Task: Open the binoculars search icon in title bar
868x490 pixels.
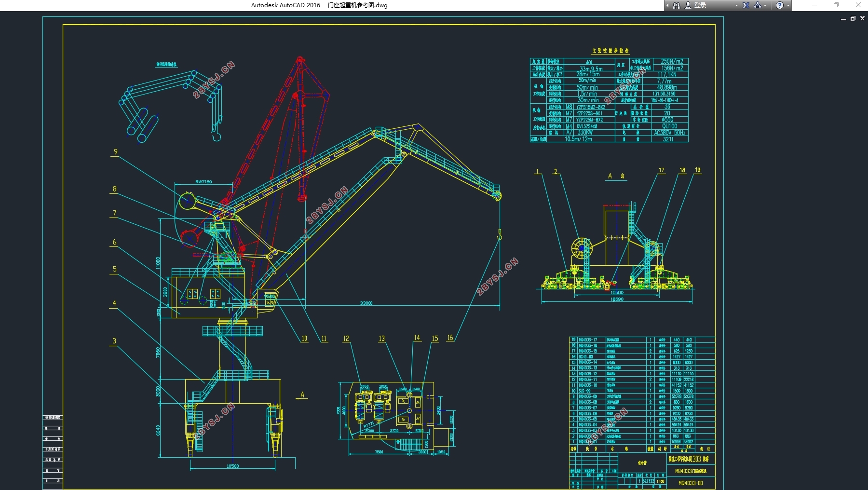Action: coord(677,5)
